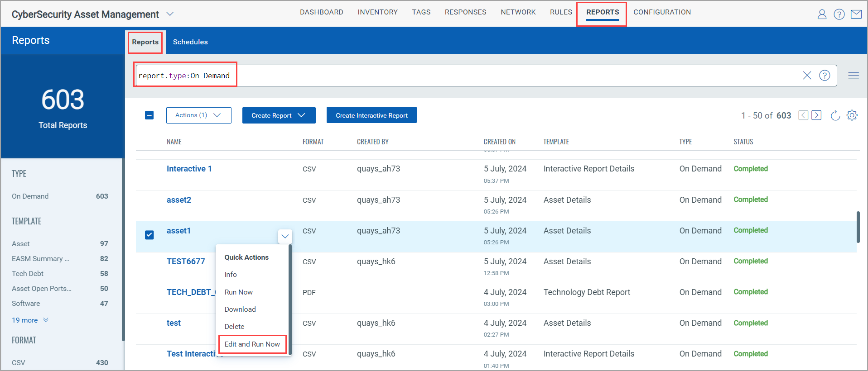Choose Download in Quick Actions
868x371 pixels.
pyautogui.click(x=240, y=309)
